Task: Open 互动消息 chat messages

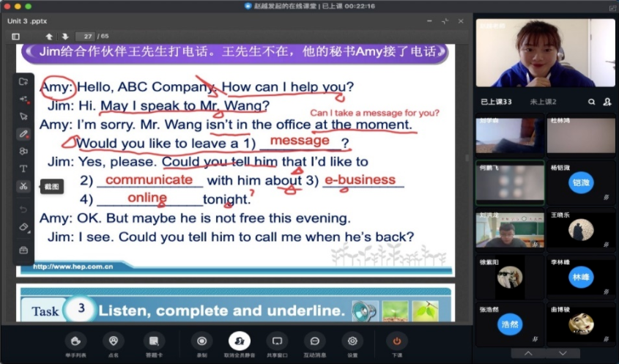Action: coord(315,345)
